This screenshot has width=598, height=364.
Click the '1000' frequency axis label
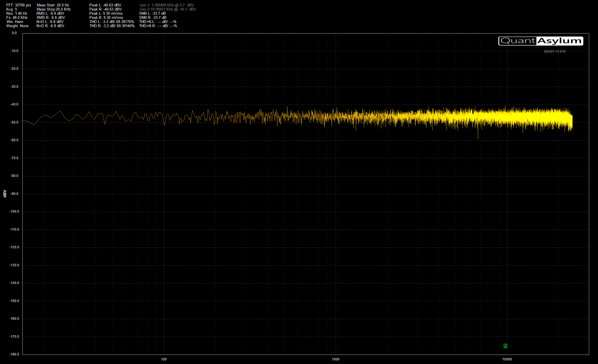(x=336, y=359)
